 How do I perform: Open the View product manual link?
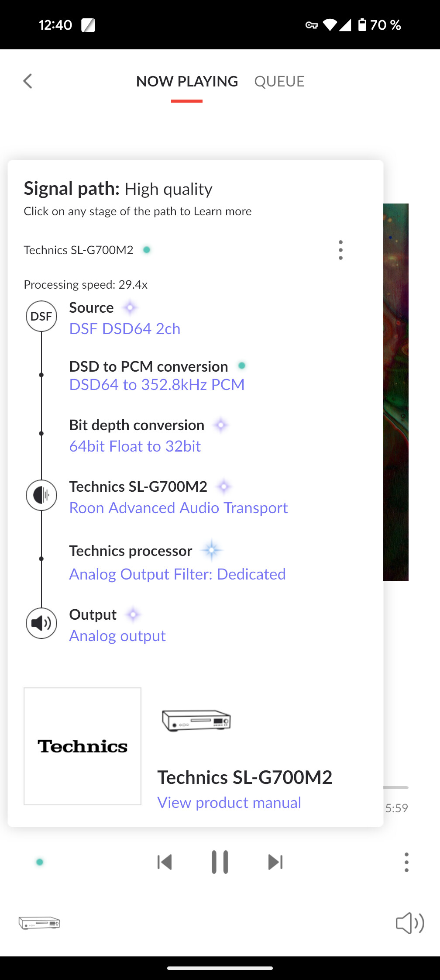[229, 803]
